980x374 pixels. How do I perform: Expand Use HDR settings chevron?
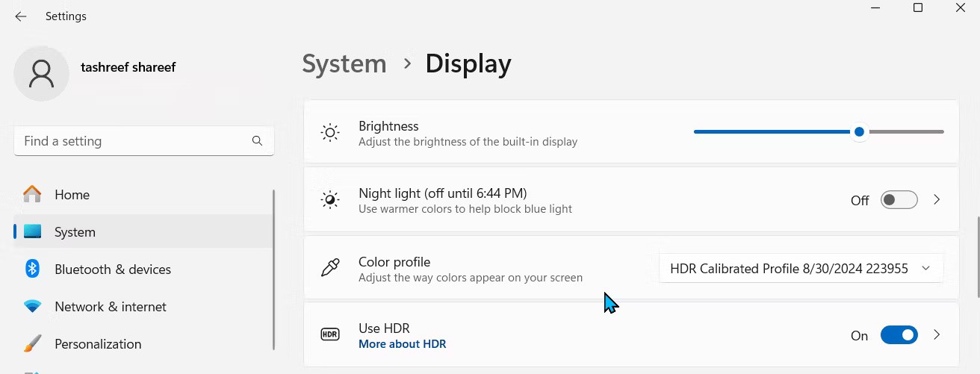(x=937, y=335)
